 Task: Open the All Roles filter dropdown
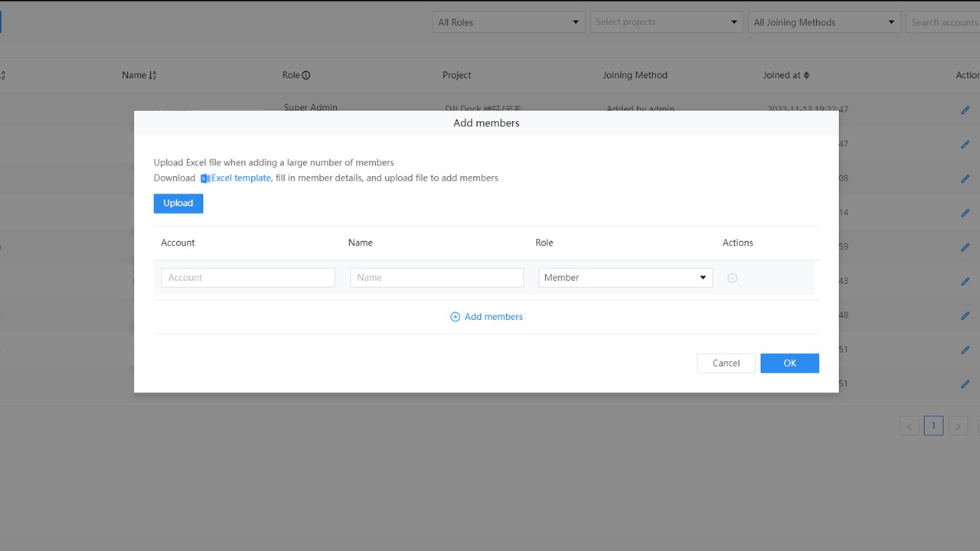(x=508, y=22)
